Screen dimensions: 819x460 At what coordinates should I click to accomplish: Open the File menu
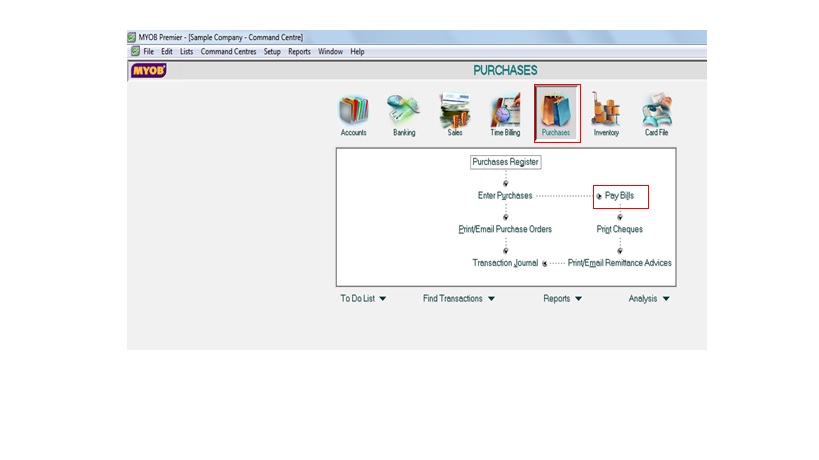coord(148,52)
